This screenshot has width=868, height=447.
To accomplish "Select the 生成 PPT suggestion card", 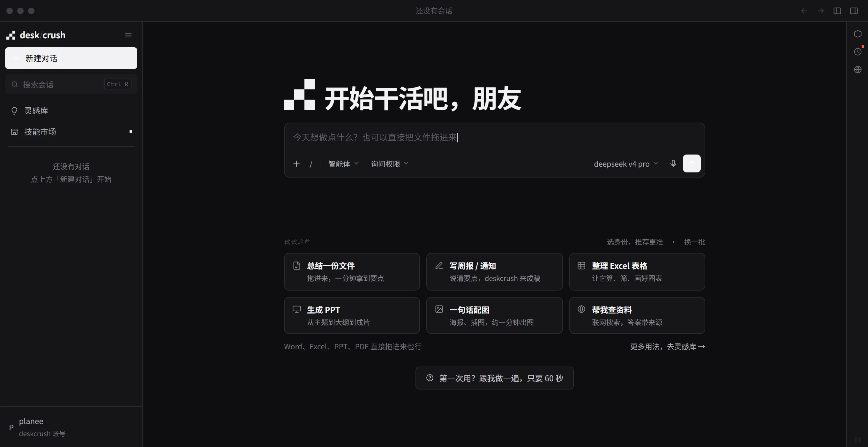I will click(x=352, y=315).
